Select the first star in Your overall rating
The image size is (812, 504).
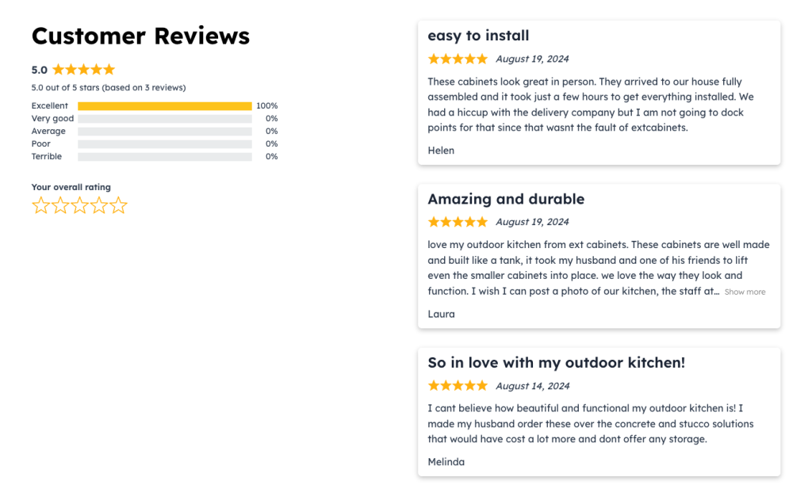(41, 205)
